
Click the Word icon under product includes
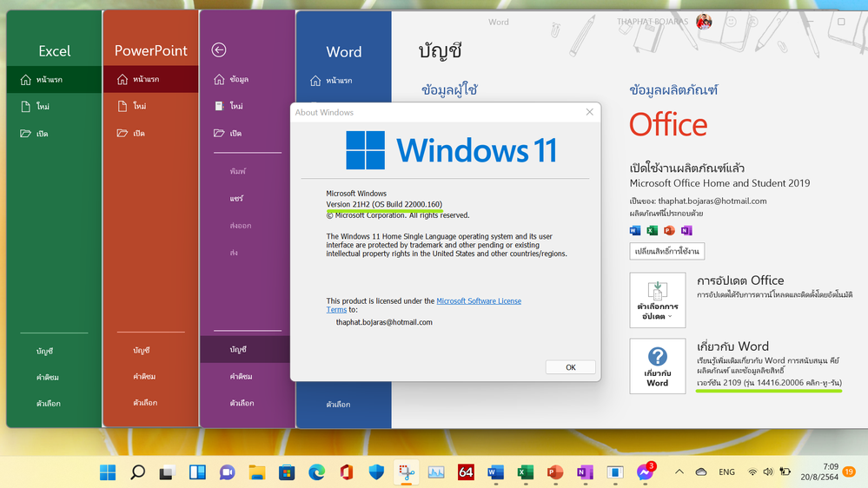(635, 230)
